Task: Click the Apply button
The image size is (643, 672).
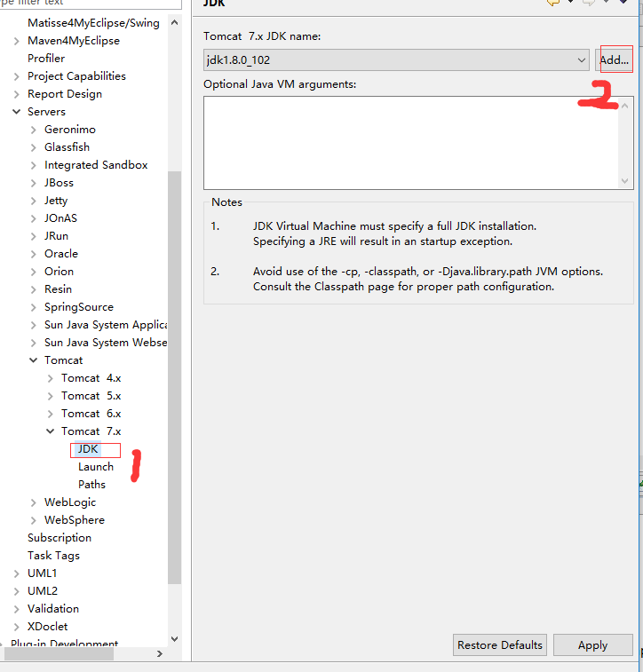Action: click(593, 645)
